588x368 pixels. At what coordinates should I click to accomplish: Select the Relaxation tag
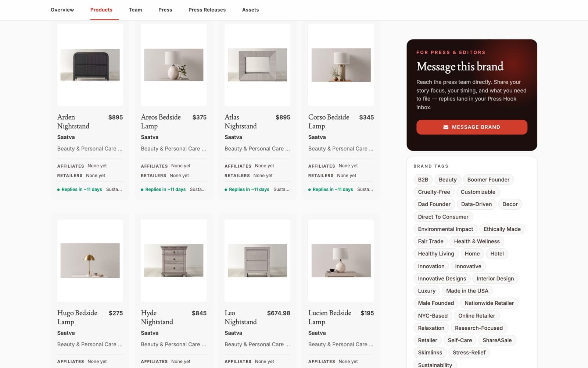coord(431,328)
